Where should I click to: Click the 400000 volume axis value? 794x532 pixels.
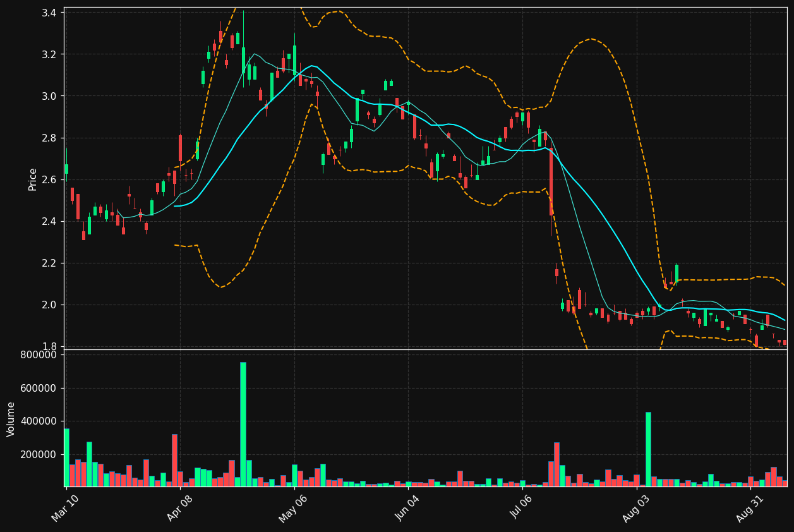(x=39, y=421)
